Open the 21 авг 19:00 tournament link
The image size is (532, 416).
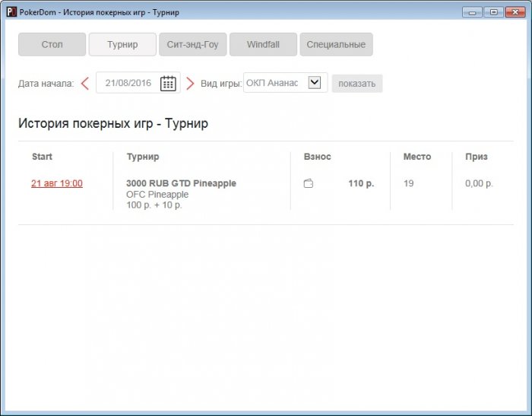click(x=57, y=183)
